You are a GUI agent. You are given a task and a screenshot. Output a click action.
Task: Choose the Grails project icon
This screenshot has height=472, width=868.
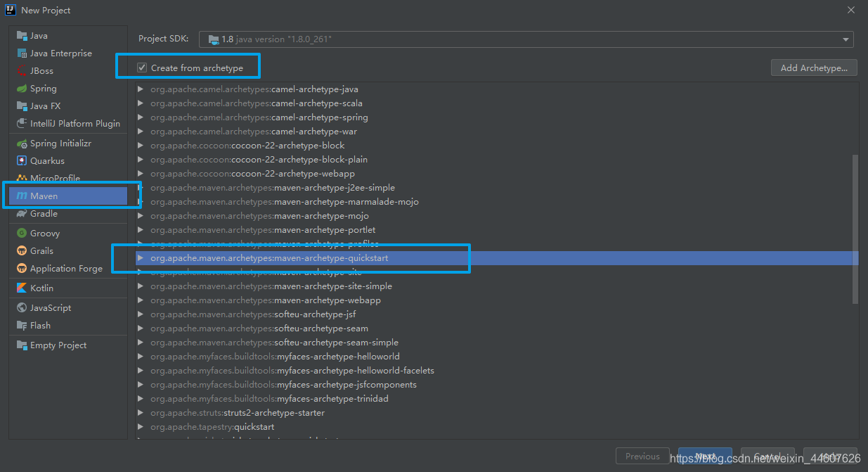pos(22,251)
